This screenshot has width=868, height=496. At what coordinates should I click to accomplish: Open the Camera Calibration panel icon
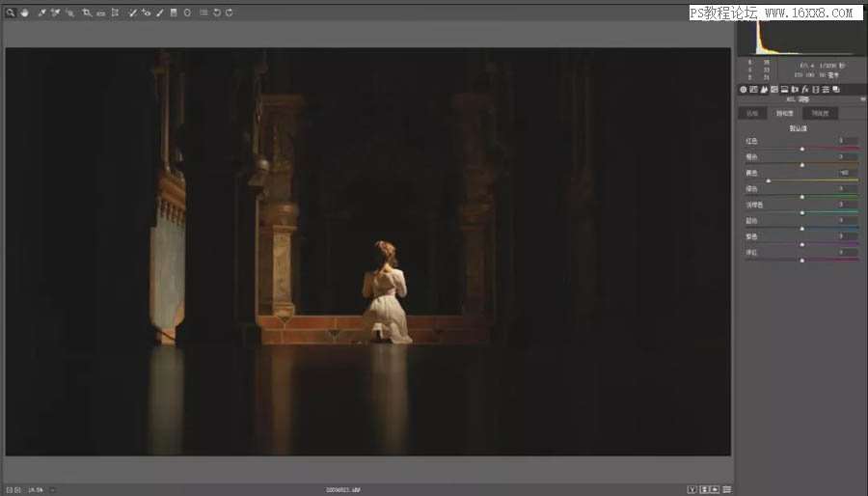point(815,89)
